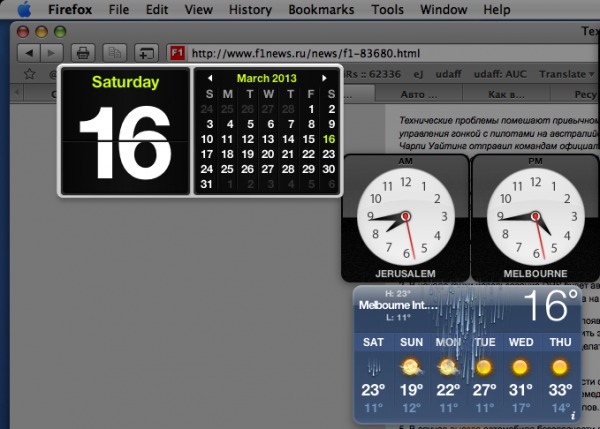Open the Firefox application menu
The image size is (600, 429).
tap(70, 10)
